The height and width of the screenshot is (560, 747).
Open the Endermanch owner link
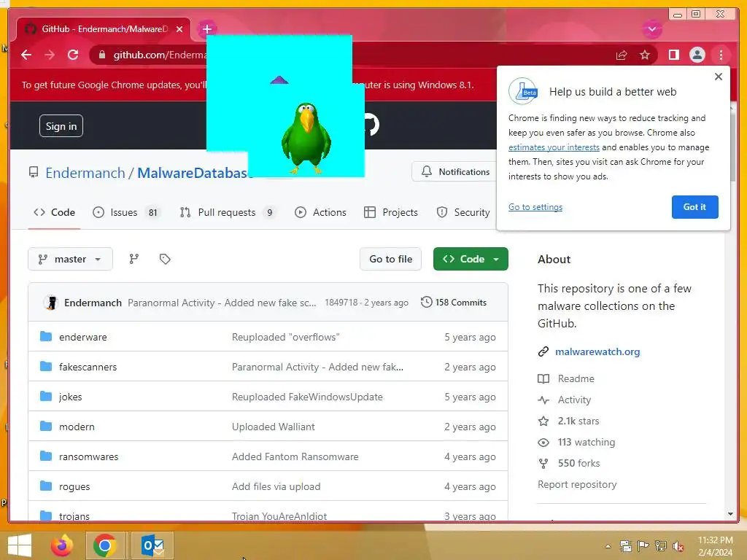(85, 173)
